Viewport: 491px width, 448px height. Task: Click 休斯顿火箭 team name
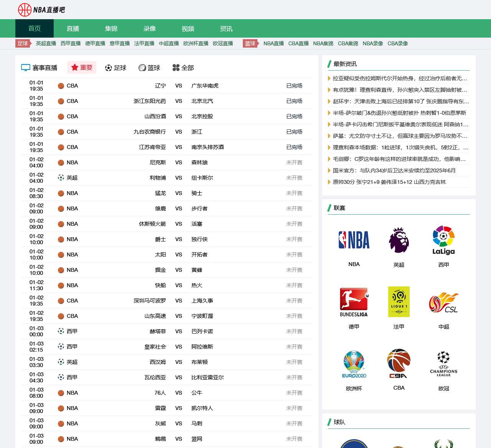(x=152, y=224)
